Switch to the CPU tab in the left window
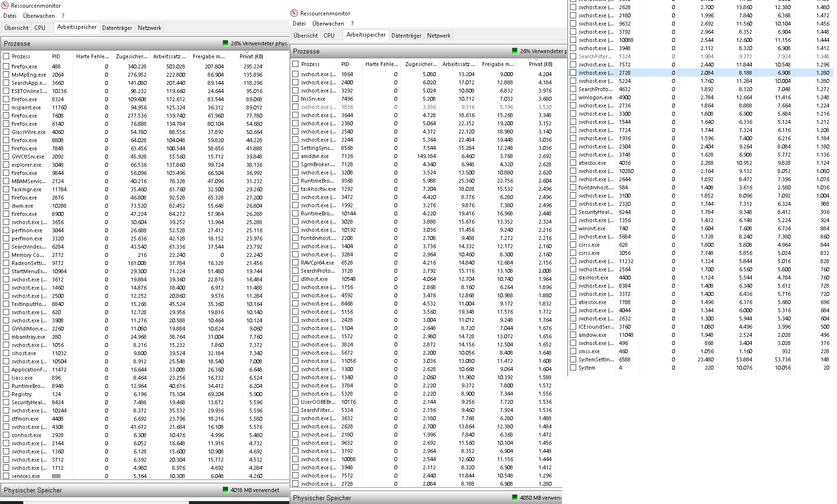This screenshot has height=504, width=837. click(x=40, y=28)
